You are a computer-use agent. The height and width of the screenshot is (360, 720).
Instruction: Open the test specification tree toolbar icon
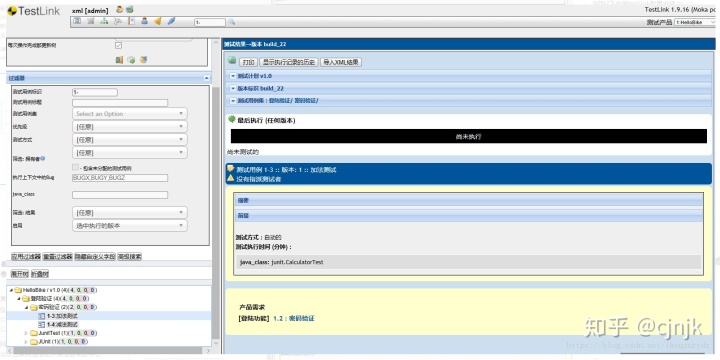(x=104, y=21)
